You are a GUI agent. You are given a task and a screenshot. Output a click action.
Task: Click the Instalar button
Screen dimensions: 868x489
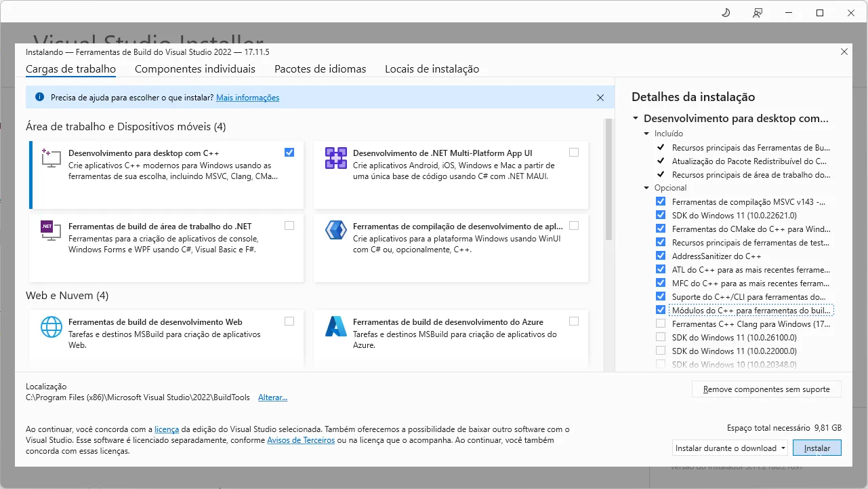[817, 448]
